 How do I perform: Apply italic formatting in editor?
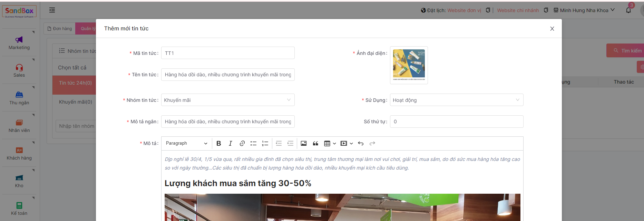click(x=230, y=143)
